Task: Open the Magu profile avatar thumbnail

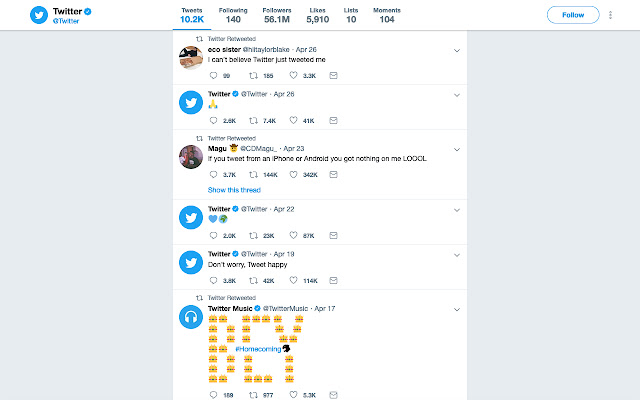Action: tap(191, 157)
